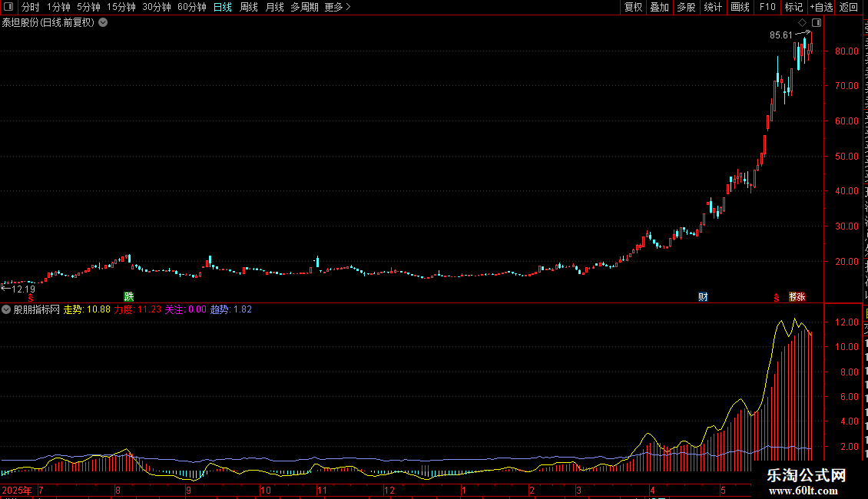Select the 30分钟 period
This screenshot has width=868, height=499.
pyautogui.click(x=157, y=7)
